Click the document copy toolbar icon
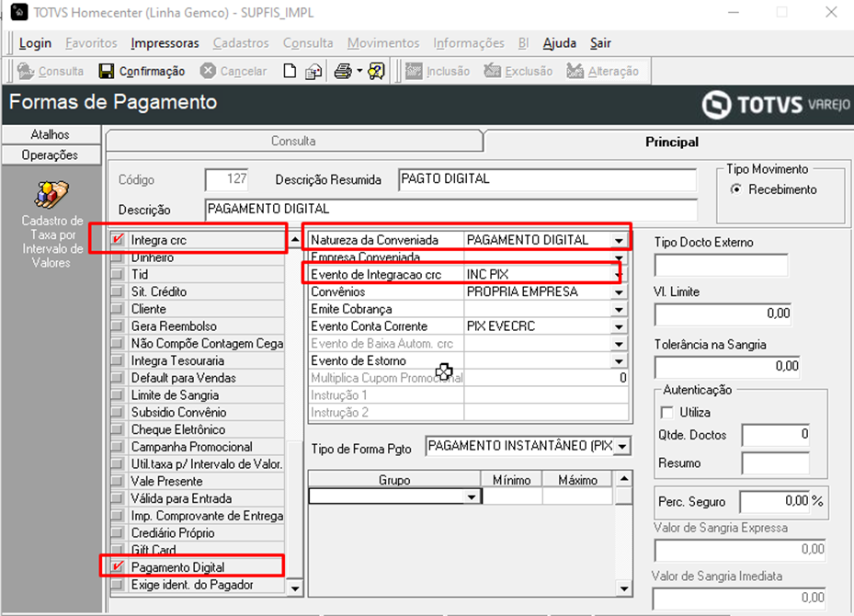The image size is (854, 616). (313, 72)
